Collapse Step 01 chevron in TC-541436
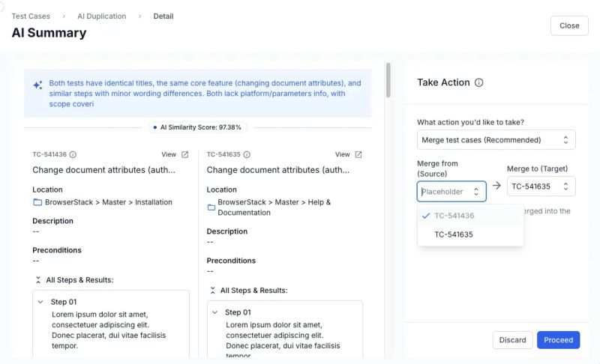Viewport: 600px width, 364px height. pos(40,302)
